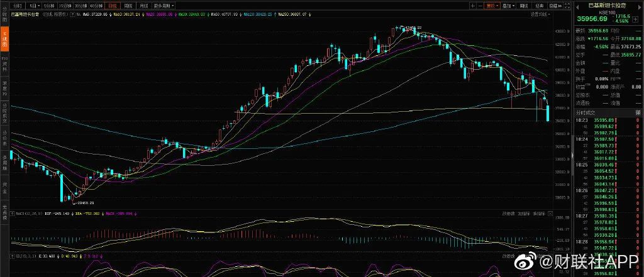Click 18:23 trade row 35995.09
644x277 pixels.
(608, 120)
